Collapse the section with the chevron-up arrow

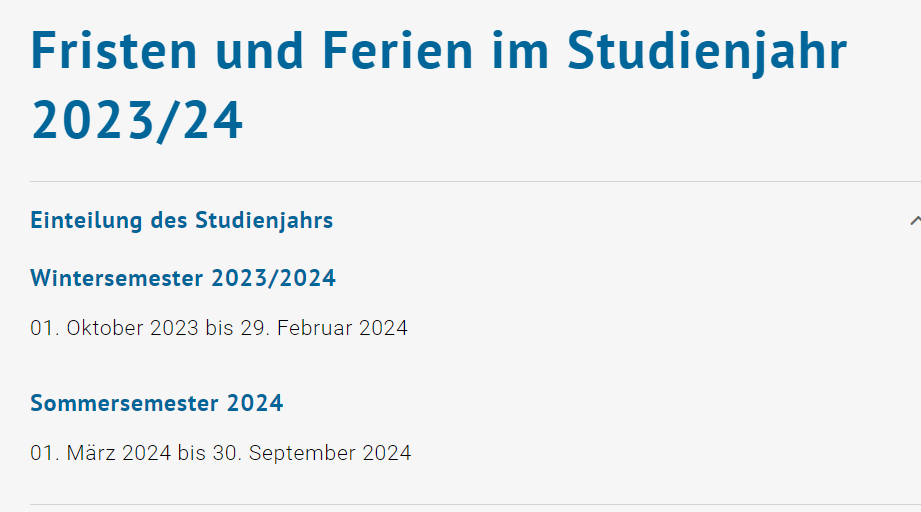[914, 220]
